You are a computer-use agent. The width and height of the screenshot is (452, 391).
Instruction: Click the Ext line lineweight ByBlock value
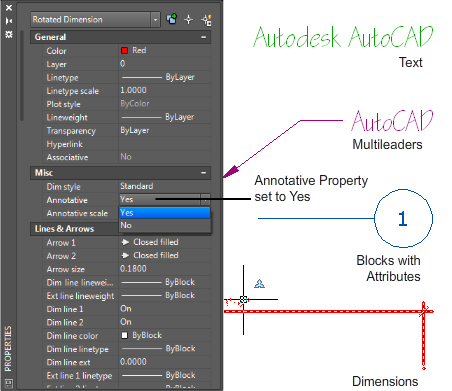(x=165, y=296)
